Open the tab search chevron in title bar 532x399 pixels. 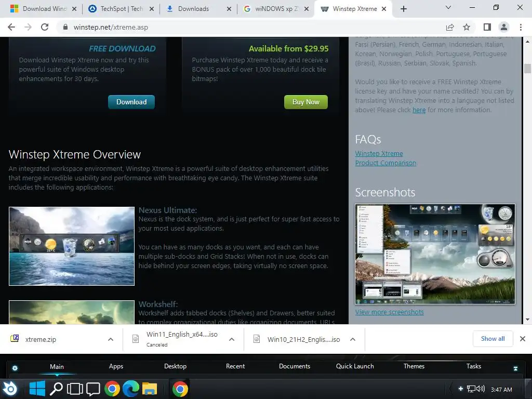pyautogui.click(x=448, y=7)
